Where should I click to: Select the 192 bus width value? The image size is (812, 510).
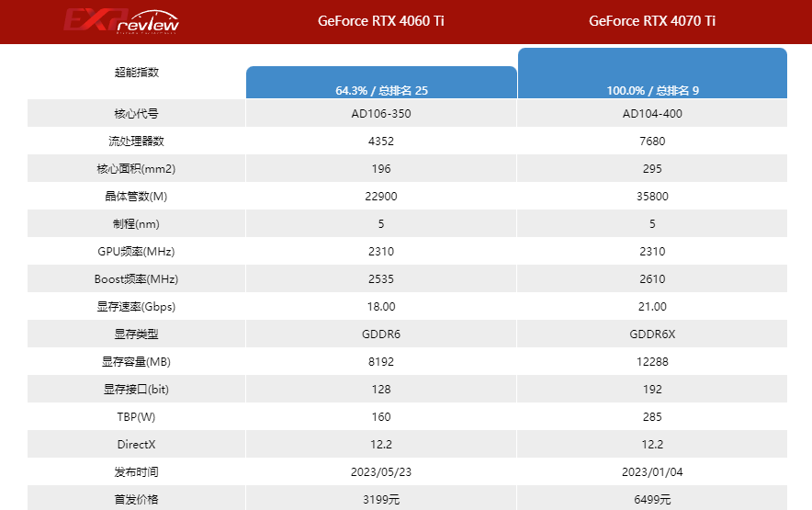pyautogui.click(x=652, y=390)
